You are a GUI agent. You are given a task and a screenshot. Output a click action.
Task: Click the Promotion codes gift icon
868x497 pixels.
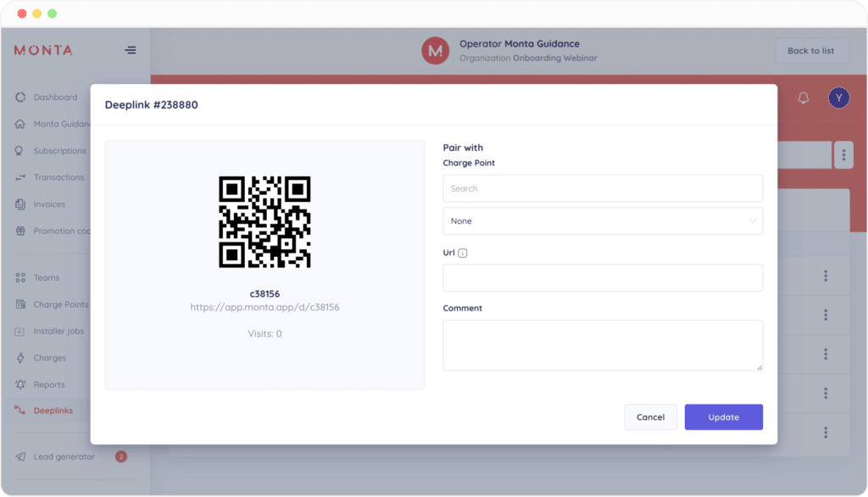click(20, 231)
